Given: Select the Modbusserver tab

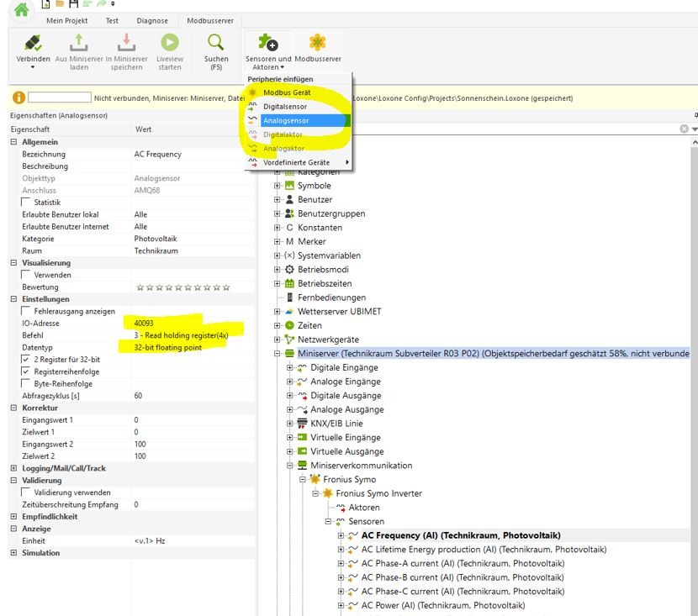Looking at the screenshot, I should point(210,20).
